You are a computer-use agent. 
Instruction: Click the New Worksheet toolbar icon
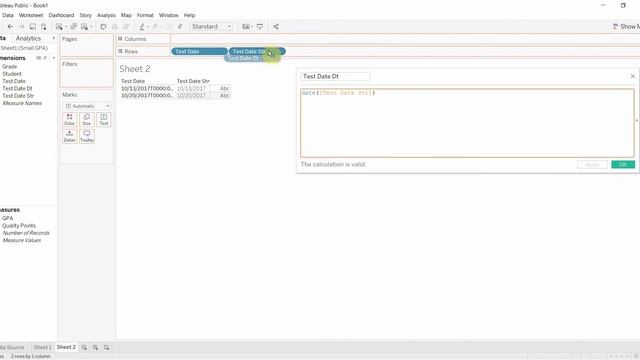point(59,27)
